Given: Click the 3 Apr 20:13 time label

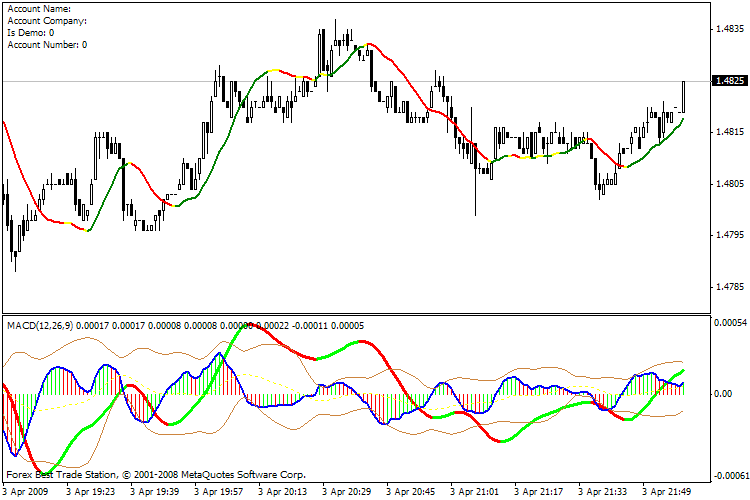Looking at the screenshot, I should pyautogui.click(x=285, y=492).
